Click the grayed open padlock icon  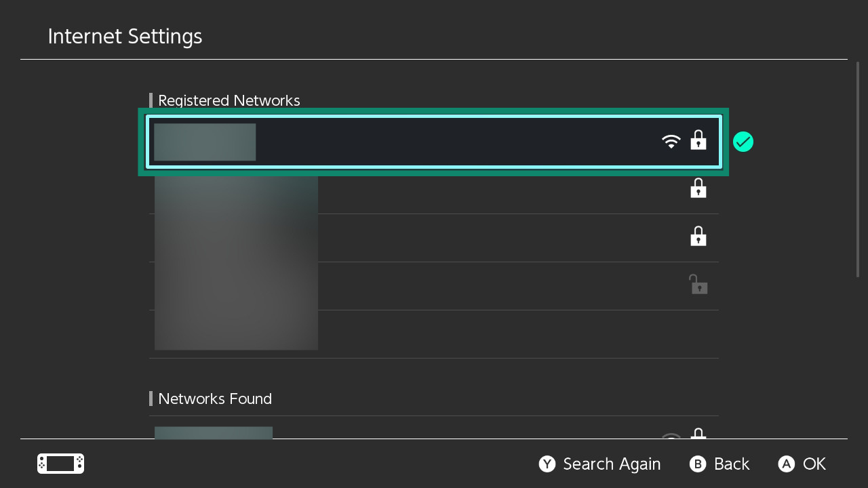(698, 284)
